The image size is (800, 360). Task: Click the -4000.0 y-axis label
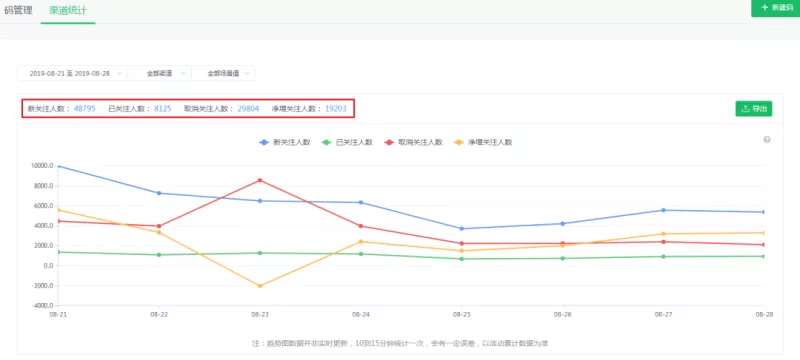42,305
